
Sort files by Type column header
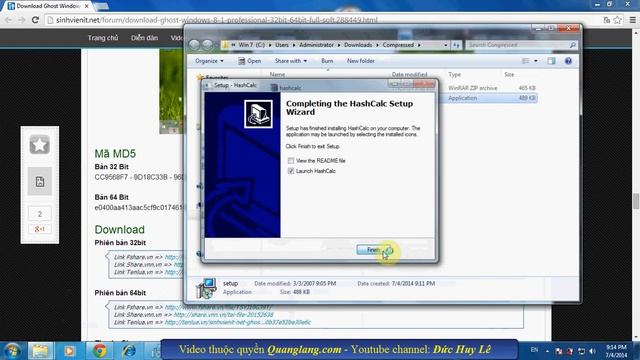pyautogui.click(x=454, y=75)
